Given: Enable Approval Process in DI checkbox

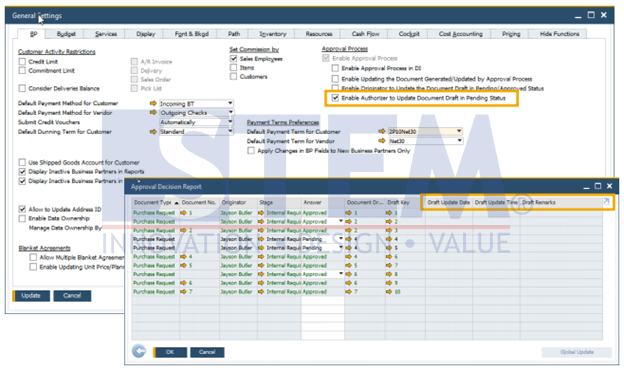Looking at the screenshot, I should coord(335,68).
